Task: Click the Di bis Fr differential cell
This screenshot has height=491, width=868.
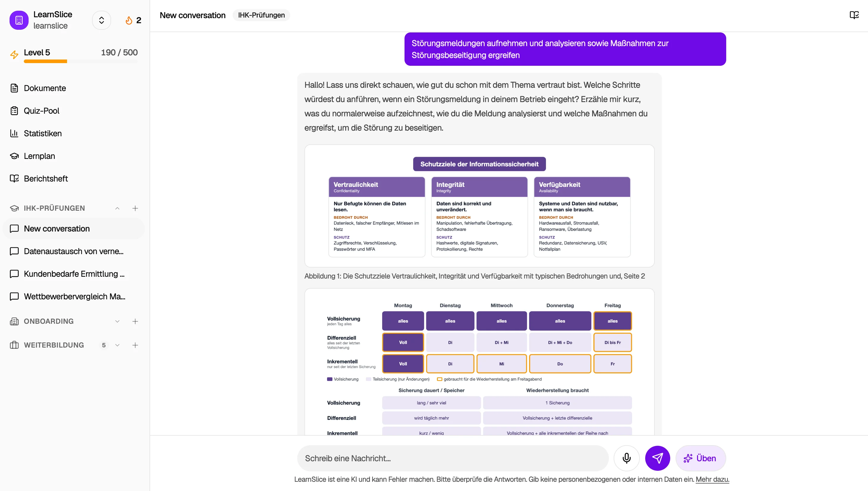Action: 612,342
